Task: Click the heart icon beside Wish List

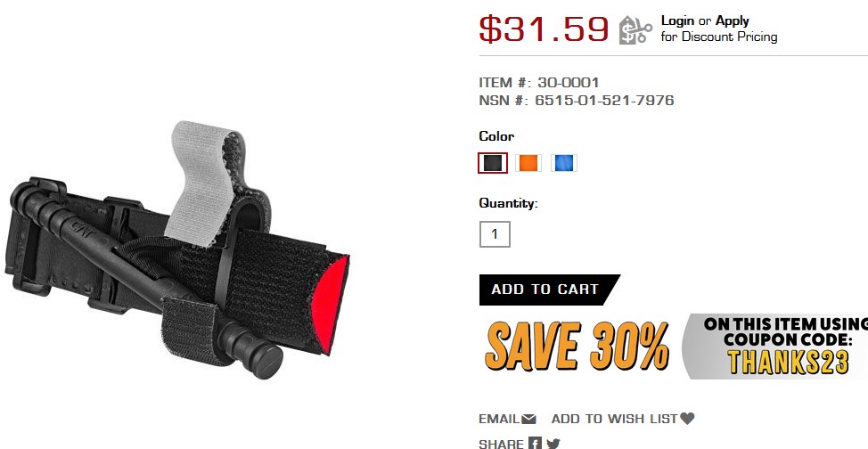Action: (x=687, y=419)
